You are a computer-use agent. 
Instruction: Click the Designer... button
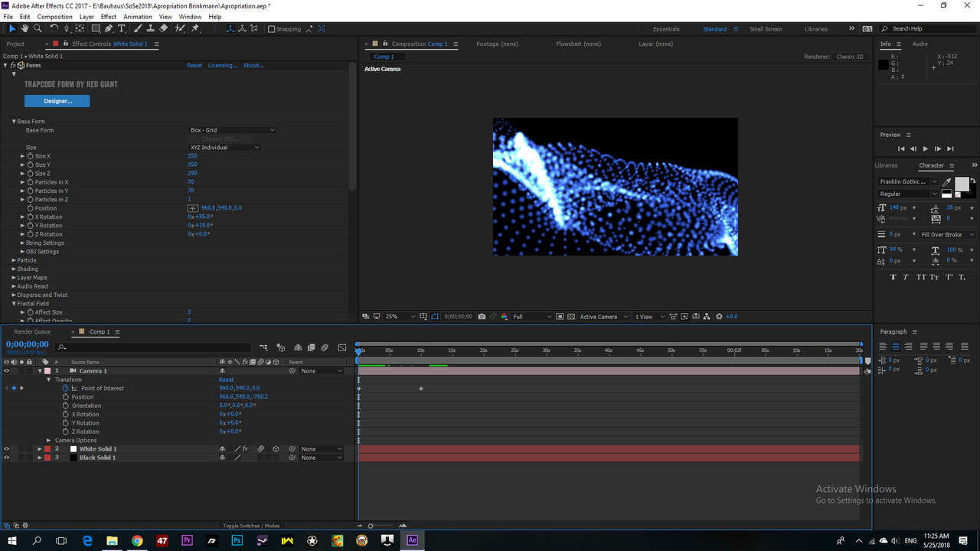click(57, 101)
